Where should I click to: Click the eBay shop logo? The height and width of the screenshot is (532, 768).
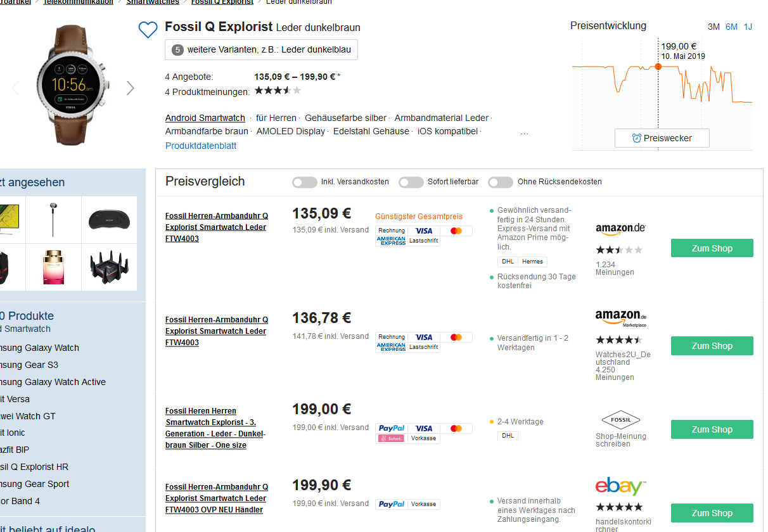620,486
